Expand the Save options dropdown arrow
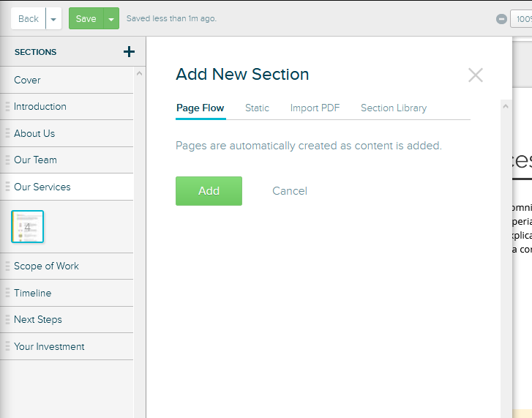Image resolution: width=532 pixels, height=418 pixels. [x=111, y=19]
